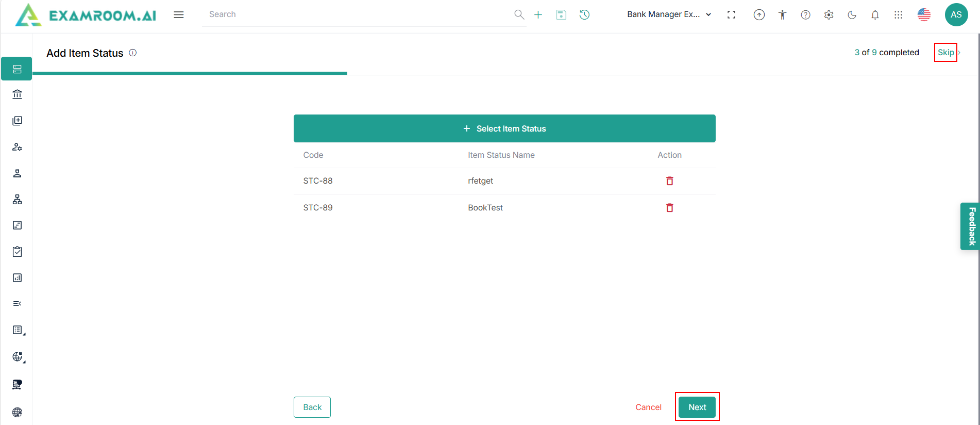Viewport: 980px width, 425px height.
Task: Click the '3 of 9 completed' progress text
Action: [x=887, y=53]
